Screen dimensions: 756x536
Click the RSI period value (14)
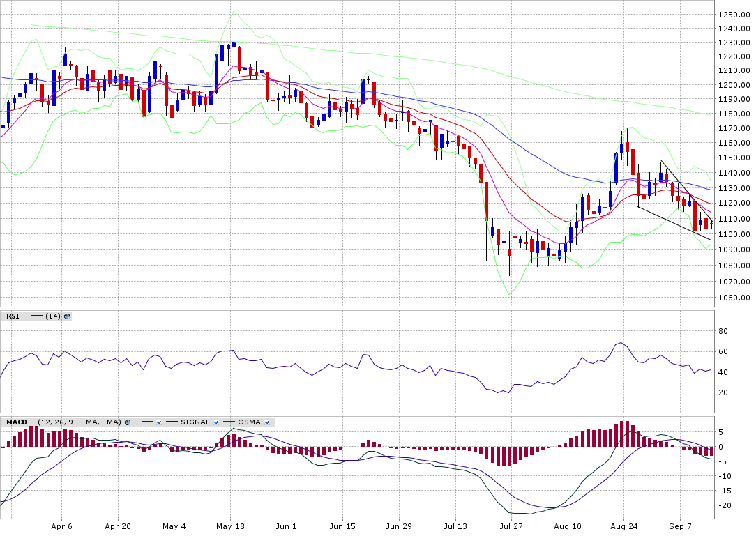click(x=53, y=316)
